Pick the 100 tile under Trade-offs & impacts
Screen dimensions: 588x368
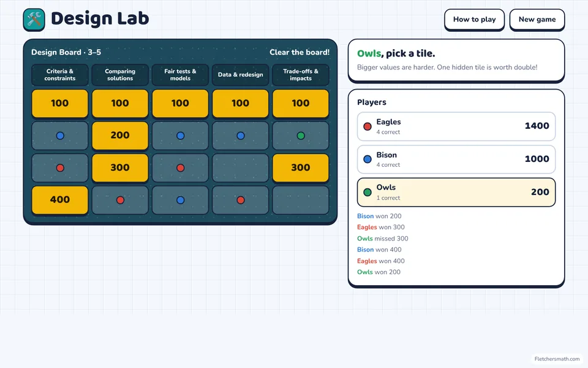coord(301,103)
